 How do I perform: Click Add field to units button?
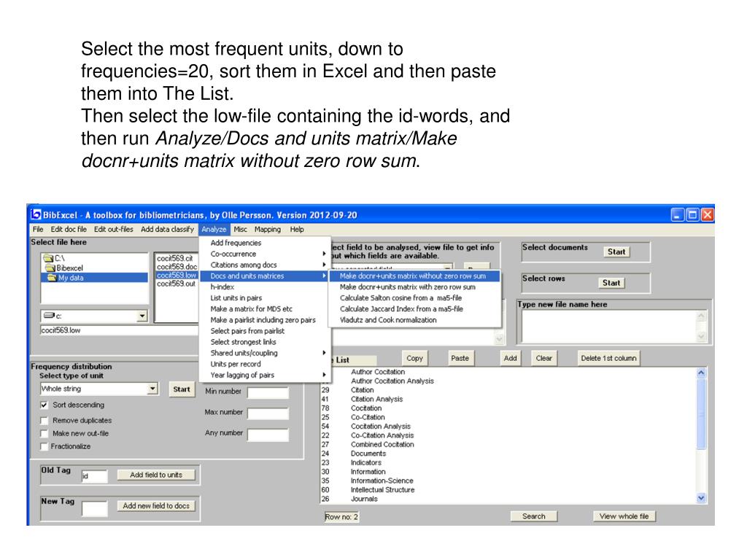(156, 475)
